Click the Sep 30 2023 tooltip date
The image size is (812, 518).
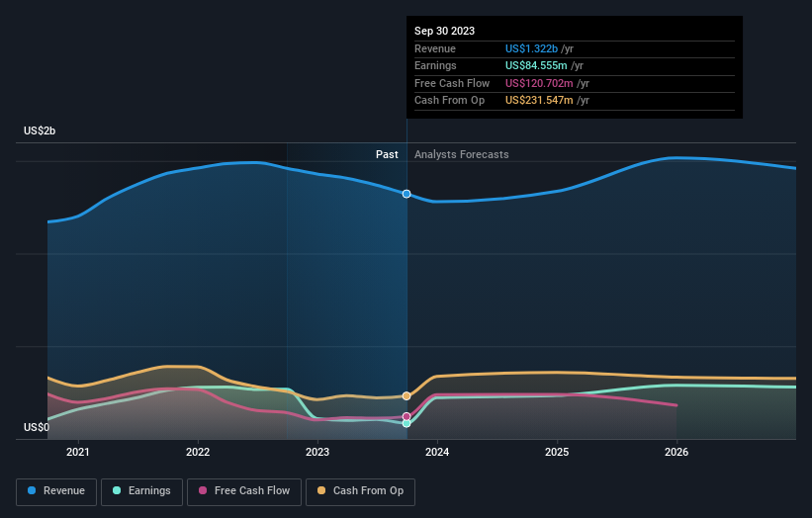pyautogui.click(x=444, y=31)
